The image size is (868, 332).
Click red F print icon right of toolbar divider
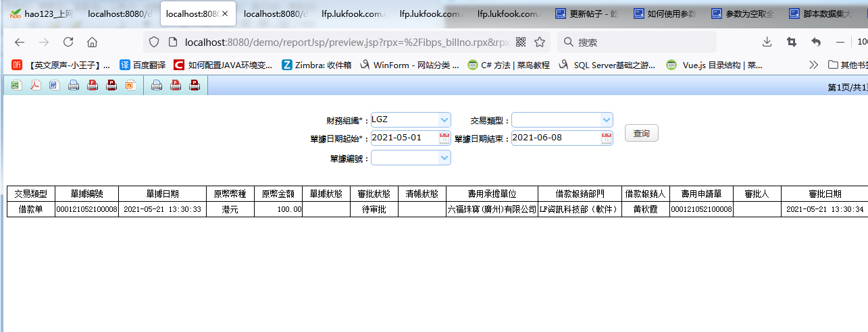[176, 86]
